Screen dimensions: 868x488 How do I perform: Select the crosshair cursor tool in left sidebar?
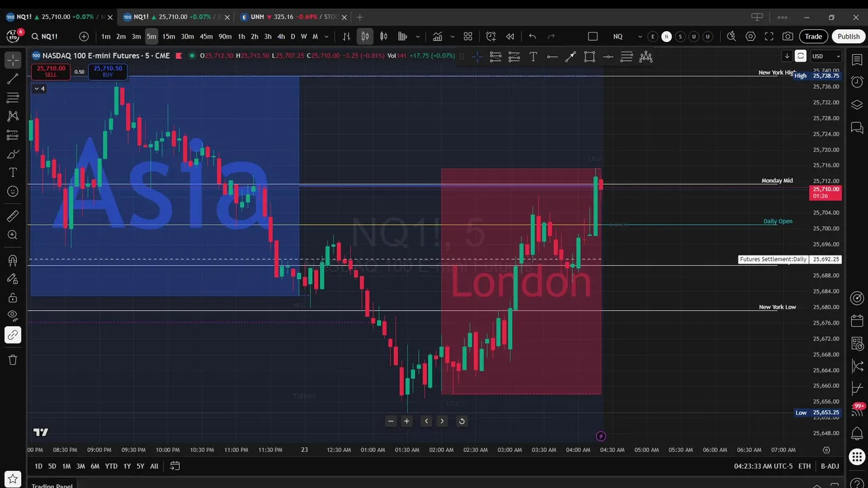coord(13,60)
